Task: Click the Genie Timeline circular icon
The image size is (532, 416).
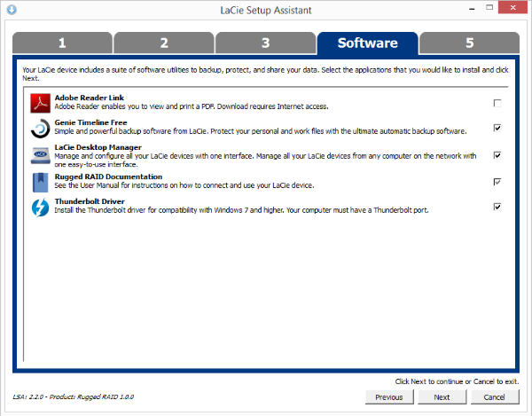Action: tap(41, 129)
